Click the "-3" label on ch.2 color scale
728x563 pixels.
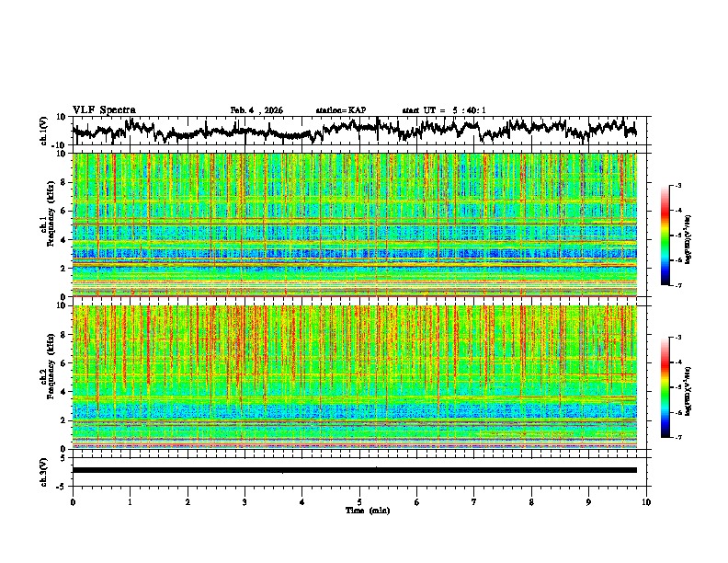pyautogui.click(x=678, y=338)
